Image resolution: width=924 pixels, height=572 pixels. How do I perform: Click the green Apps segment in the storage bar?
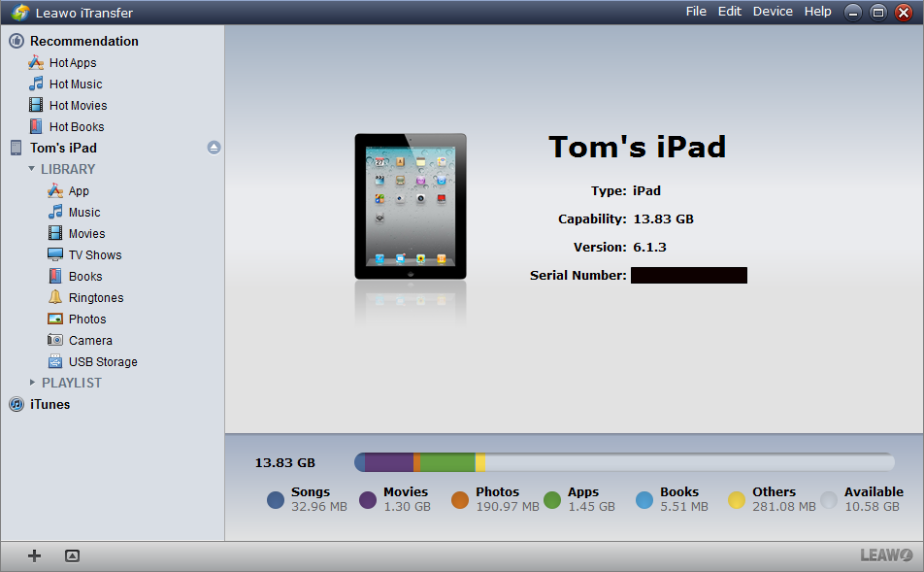coord(447,462)
